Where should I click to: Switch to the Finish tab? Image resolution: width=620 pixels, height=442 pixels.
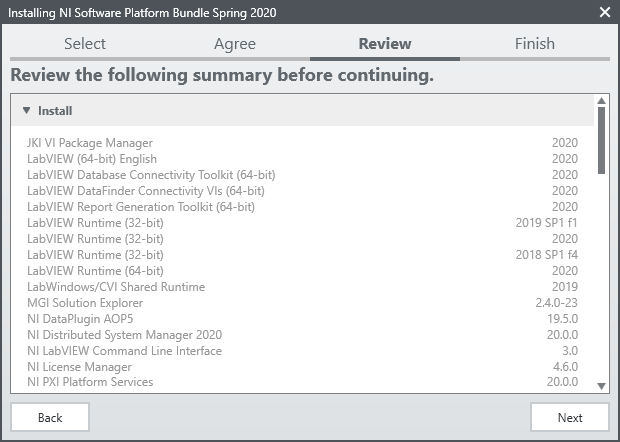pos(535,43)
